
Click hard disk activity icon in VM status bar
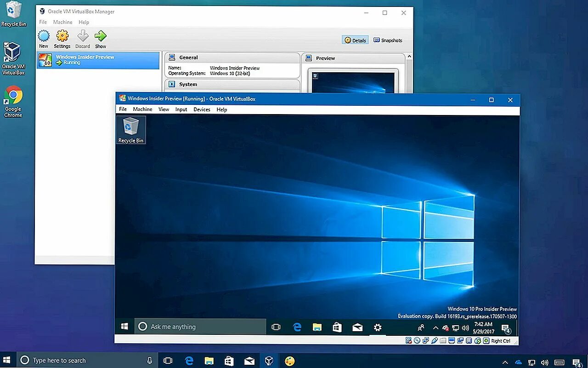click(409, 340)
